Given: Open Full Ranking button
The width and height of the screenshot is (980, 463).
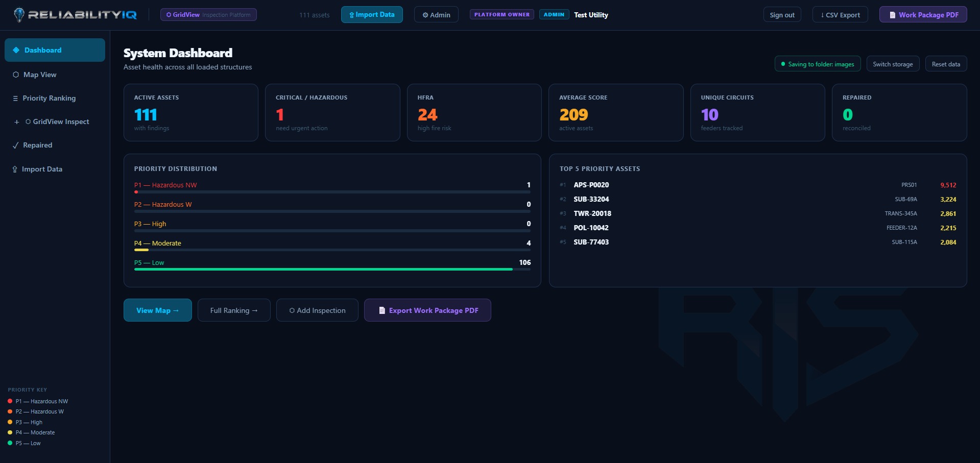Looking at the screenshot, I should point(234,310).
